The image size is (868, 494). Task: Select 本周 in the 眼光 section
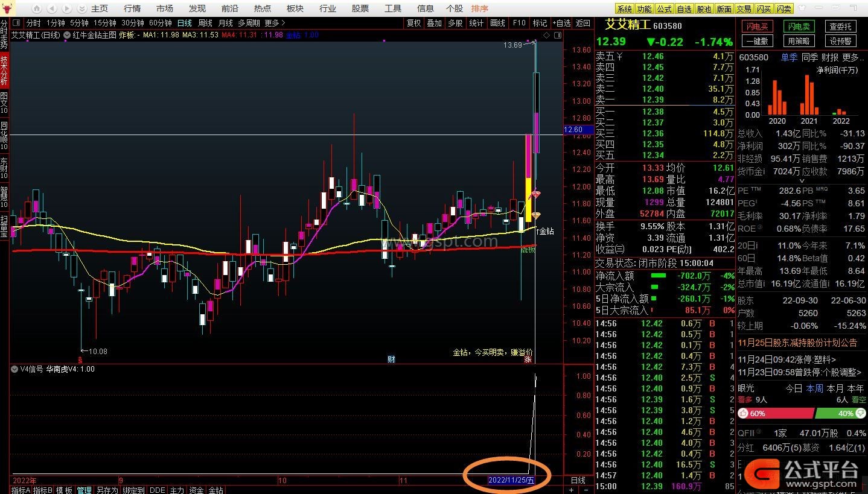[x=814, y=388]
